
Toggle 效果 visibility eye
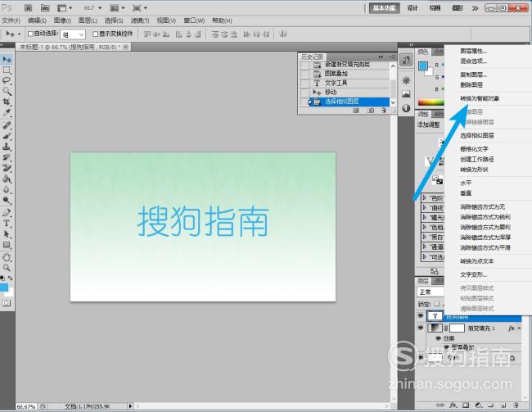pos(439,338)
